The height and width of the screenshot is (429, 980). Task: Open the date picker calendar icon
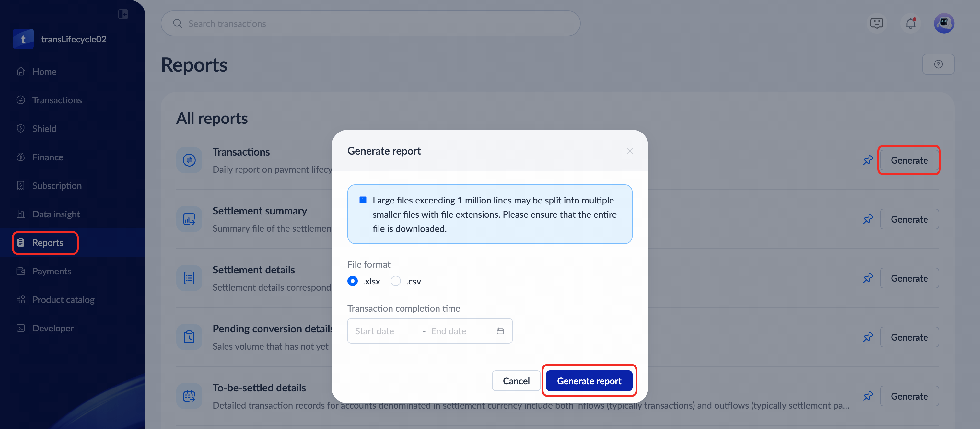tap(500, 331)
